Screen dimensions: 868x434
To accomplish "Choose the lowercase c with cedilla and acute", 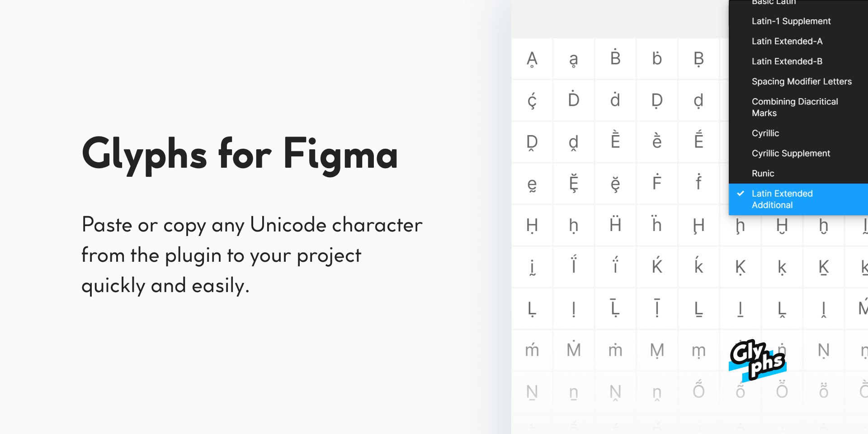I will 532,100.
